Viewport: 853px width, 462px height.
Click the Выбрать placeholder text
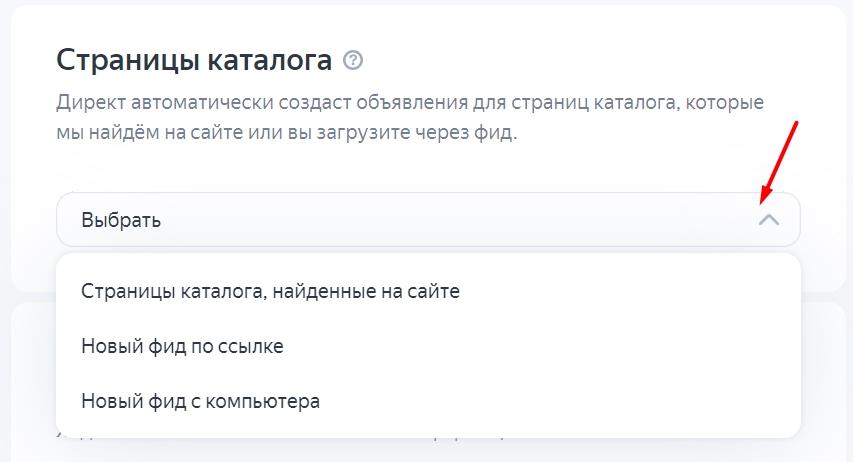pyautogui.click(x=121, y=220)
